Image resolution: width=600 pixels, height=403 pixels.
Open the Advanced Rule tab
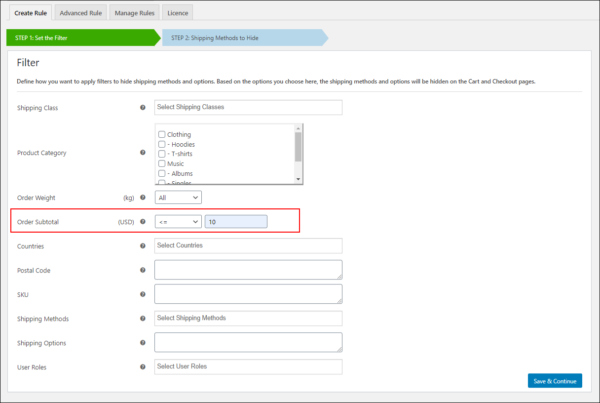click(x=81, y=13)
